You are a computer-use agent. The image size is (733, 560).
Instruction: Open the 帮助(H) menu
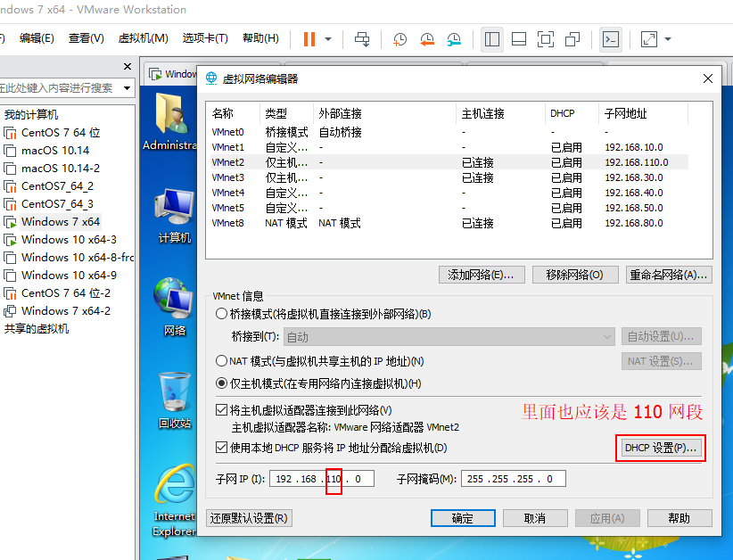coord(261,38)
